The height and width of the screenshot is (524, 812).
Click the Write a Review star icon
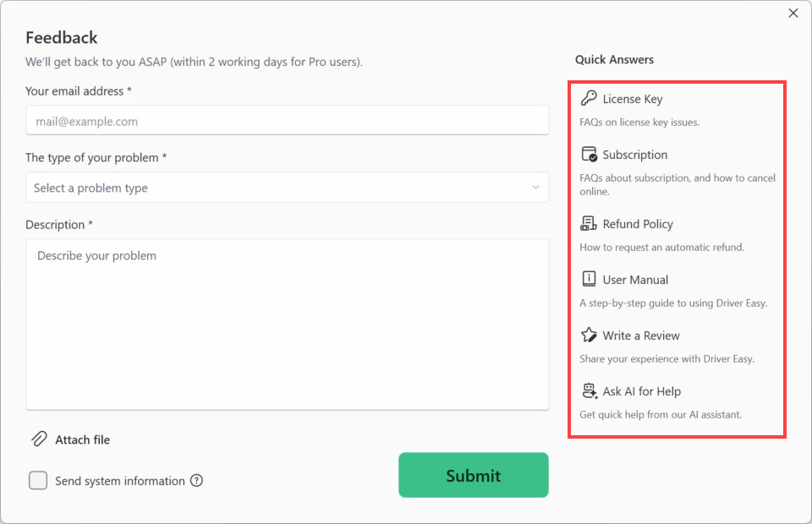point(590,336)
